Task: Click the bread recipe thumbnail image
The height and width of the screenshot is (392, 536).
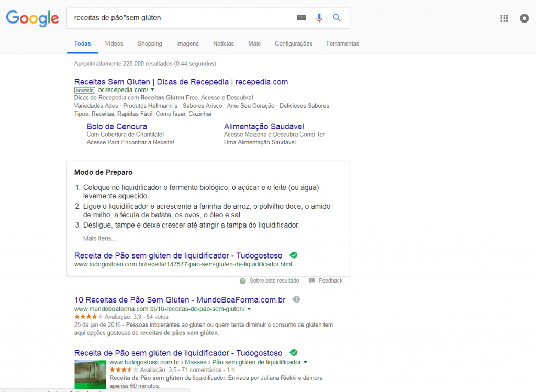Action: pos(90,374)
